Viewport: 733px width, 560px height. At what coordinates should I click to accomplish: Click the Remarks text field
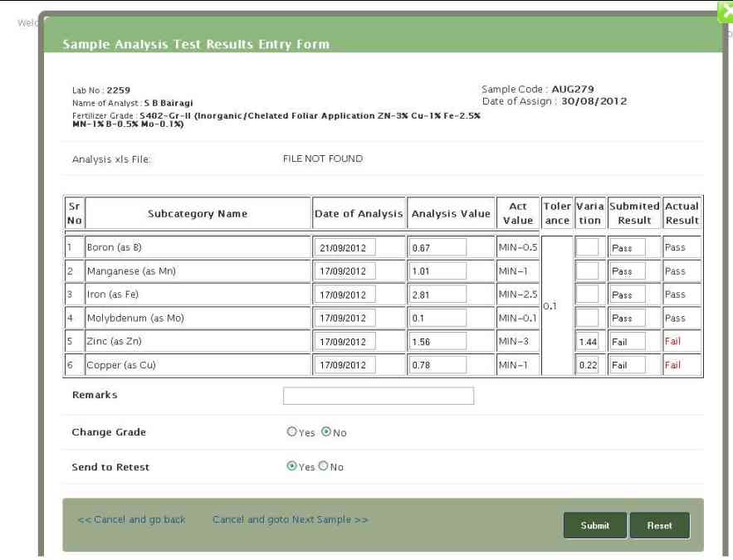378,396
